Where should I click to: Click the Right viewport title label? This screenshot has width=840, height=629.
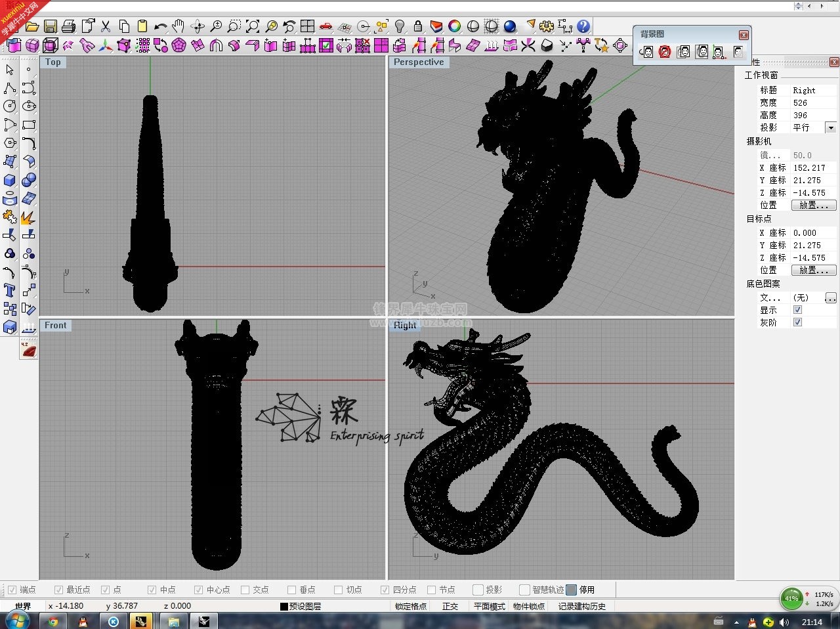(405, 326)
